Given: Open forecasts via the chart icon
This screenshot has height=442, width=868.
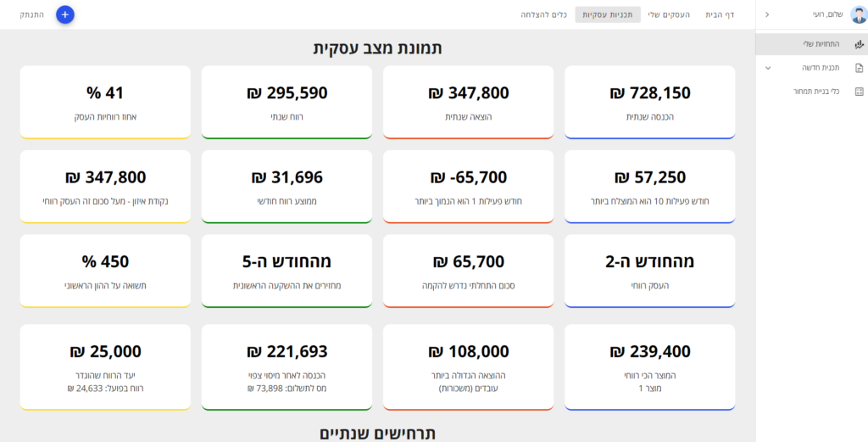Looking at the screenshot, I should pyautogui.click(x=859, y=44).
